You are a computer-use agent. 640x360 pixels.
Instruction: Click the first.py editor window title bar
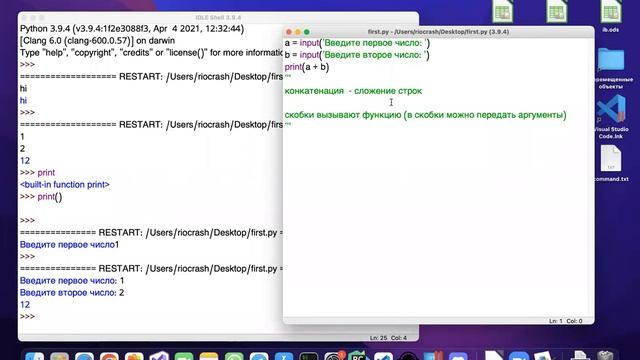coord(438,32)
